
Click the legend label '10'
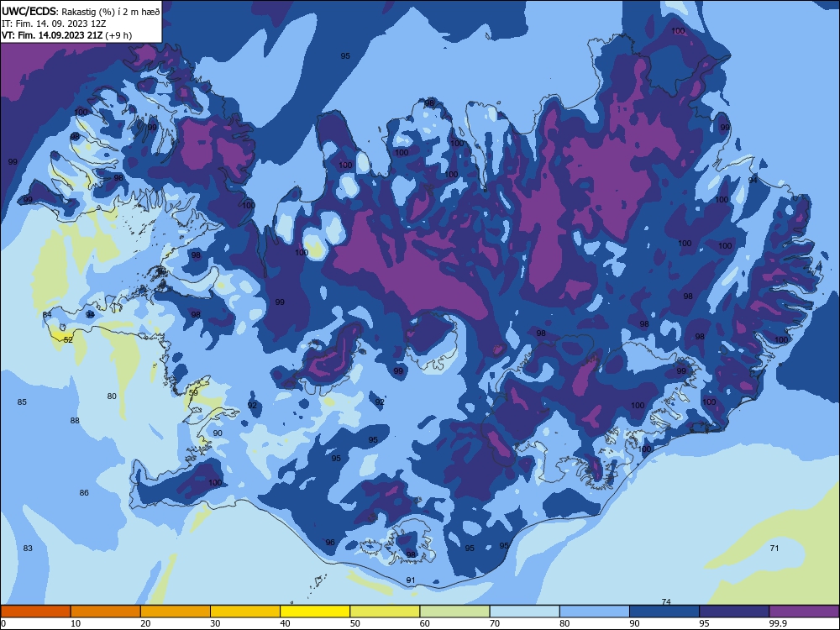(x=76, y=623)
